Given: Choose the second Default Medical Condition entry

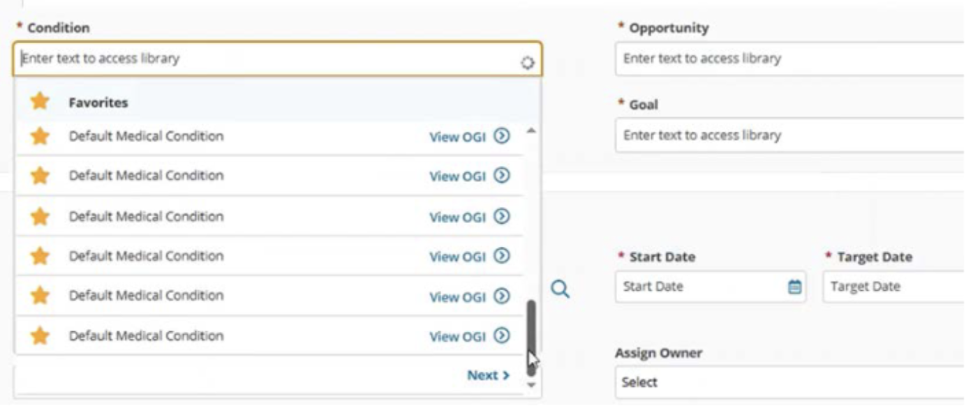Looking at the screenshot, I should click(x=146, y=176).
